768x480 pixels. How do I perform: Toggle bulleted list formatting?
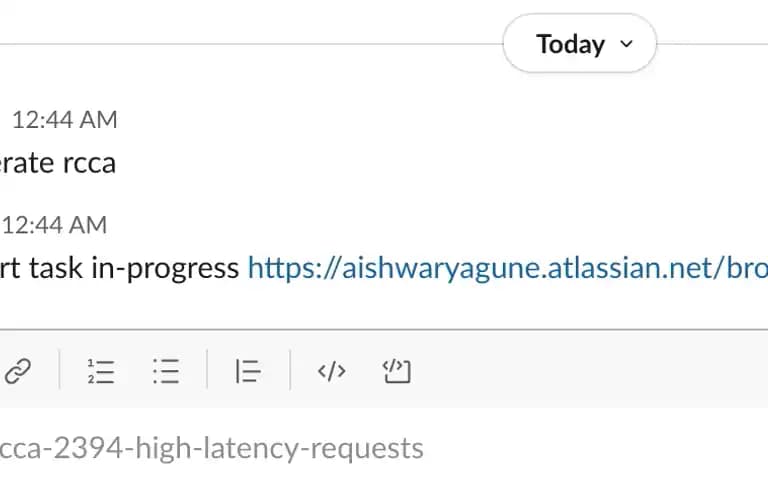point(166,371)
